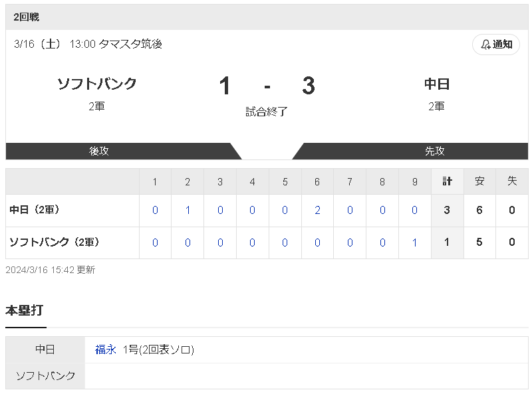Select ソフトバンク's 5th inning score
Image resolution: width=532 pixels, height=396 pixels.
(x=285, y=243)
